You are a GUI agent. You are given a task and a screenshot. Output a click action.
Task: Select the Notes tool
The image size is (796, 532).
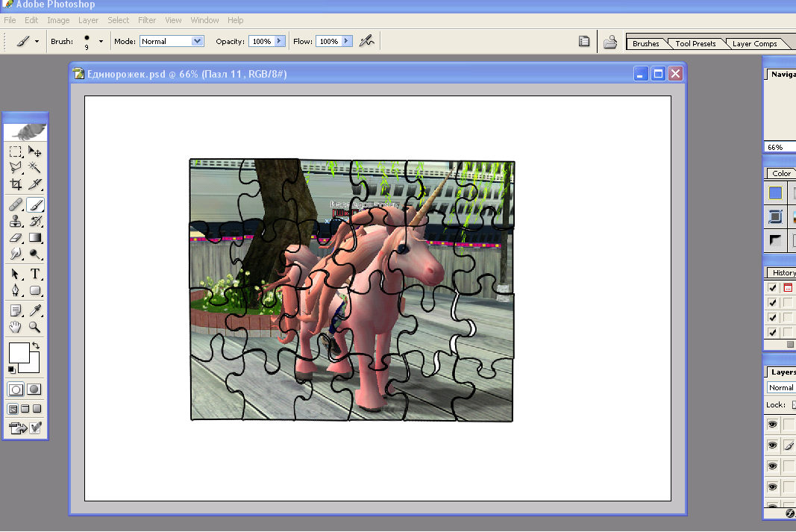pyautogui.click(x=16, y=310)
